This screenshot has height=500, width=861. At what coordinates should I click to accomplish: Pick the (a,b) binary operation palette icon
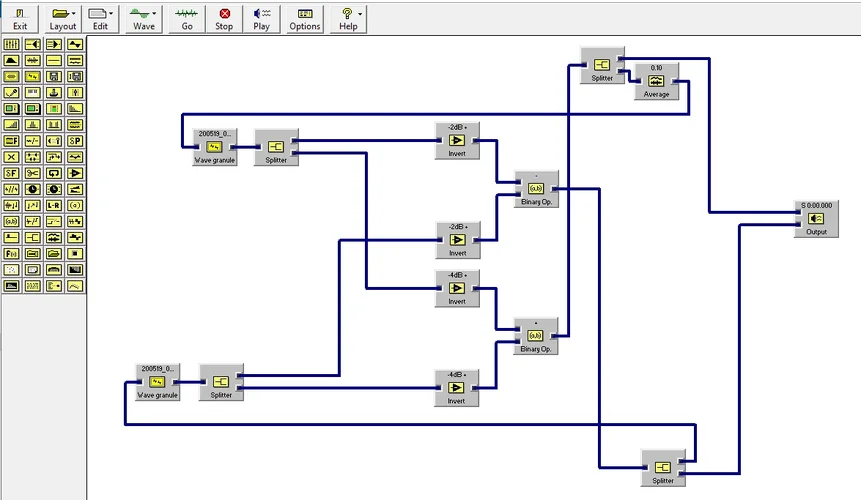[x=12, y=221]
